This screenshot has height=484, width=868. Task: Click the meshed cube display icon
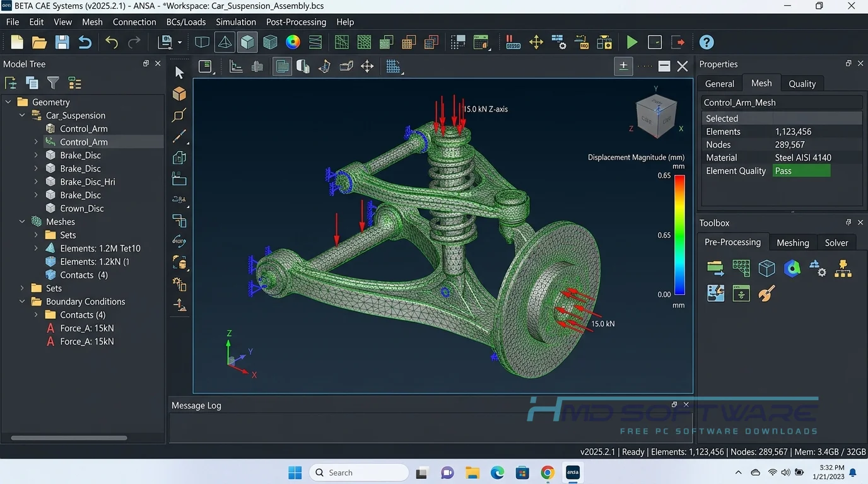click(270, 42)
